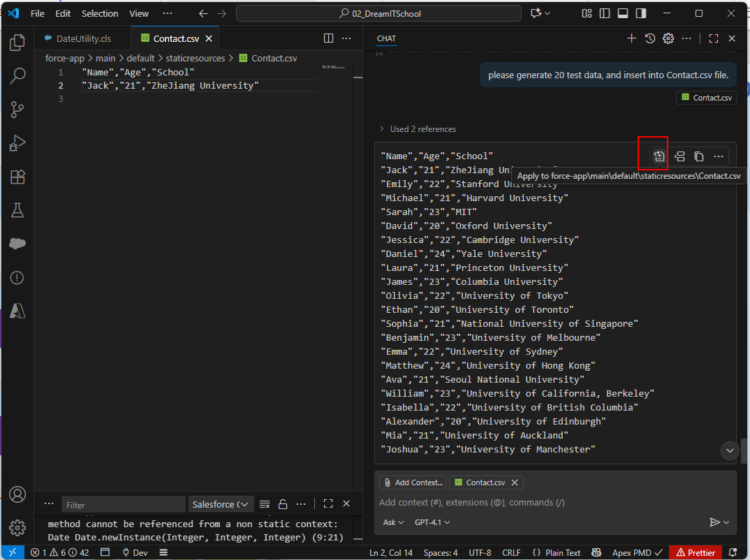Screen dimensions: 750x560
Task: Toggle the bottom panel layout button
Action: [x=622, y=13]
